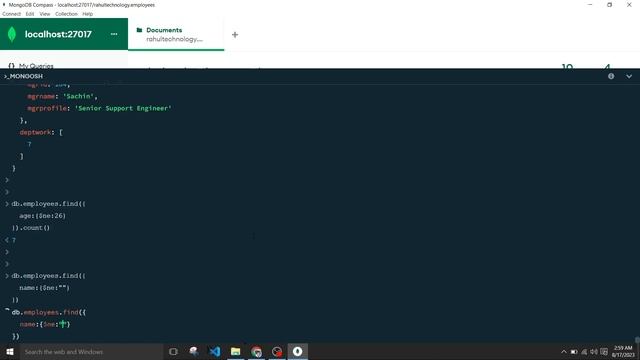
Task: Open Google Chrome from the taskbar
Action: point(256,351)
